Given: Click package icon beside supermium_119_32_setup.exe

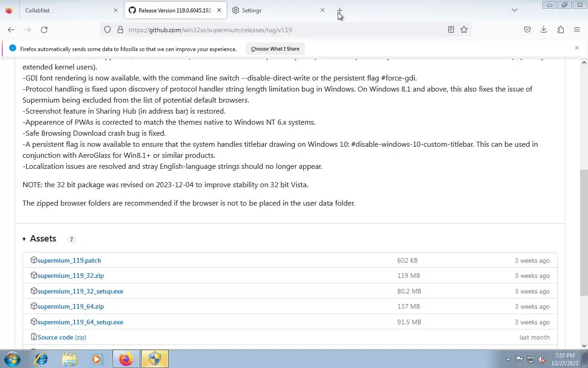Looking at the screenshot, I should pos(34,291).
